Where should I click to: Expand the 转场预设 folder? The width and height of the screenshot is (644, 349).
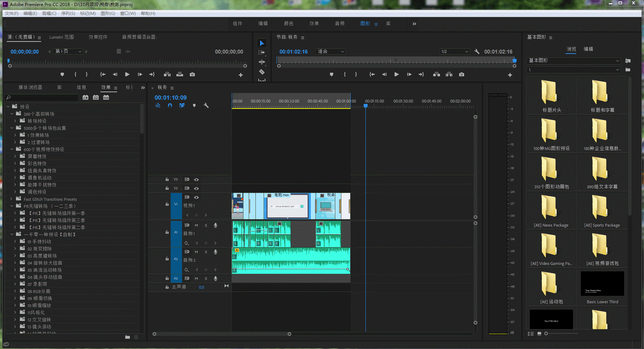tap(15, 121)
